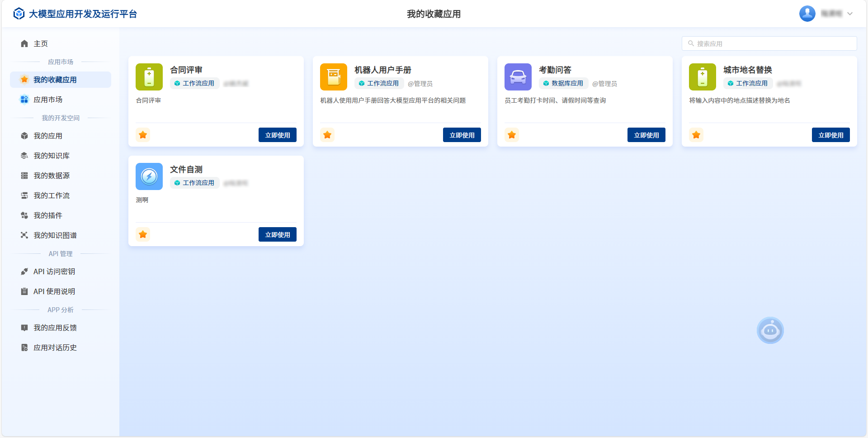Toggle the favorite star on 考勤问答
The image size is (868, 438).
512,135
